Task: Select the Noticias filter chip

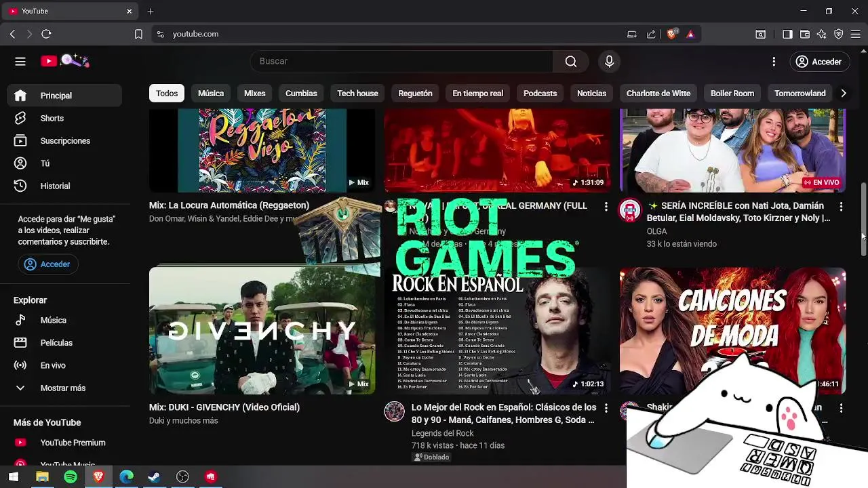Action: coord(591,94)
